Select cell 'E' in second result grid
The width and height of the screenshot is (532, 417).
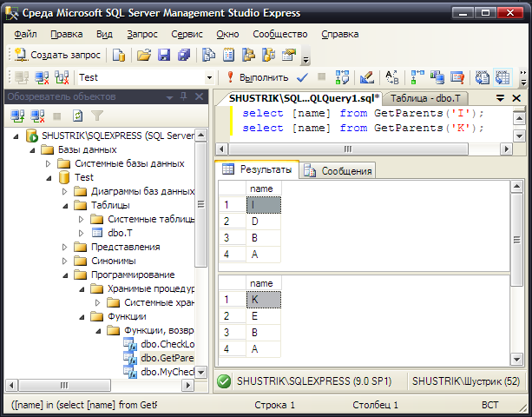pos(263,316)
